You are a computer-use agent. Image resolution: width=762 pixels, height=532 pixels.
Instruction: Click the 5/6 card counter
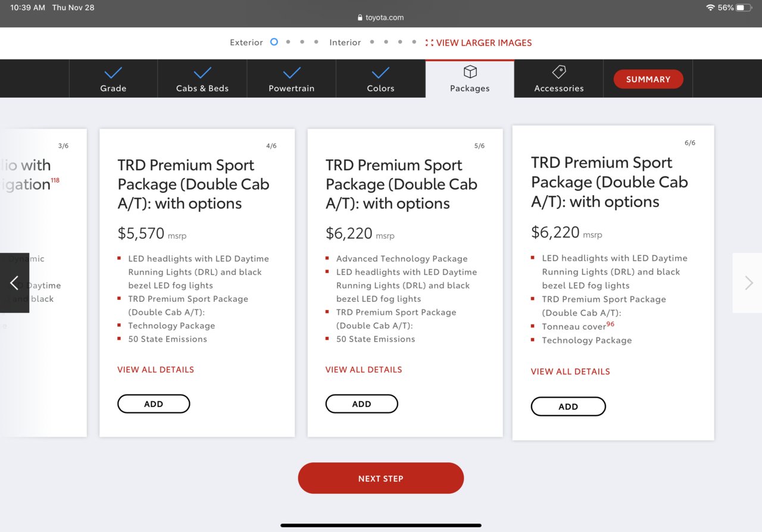(479, 146)
